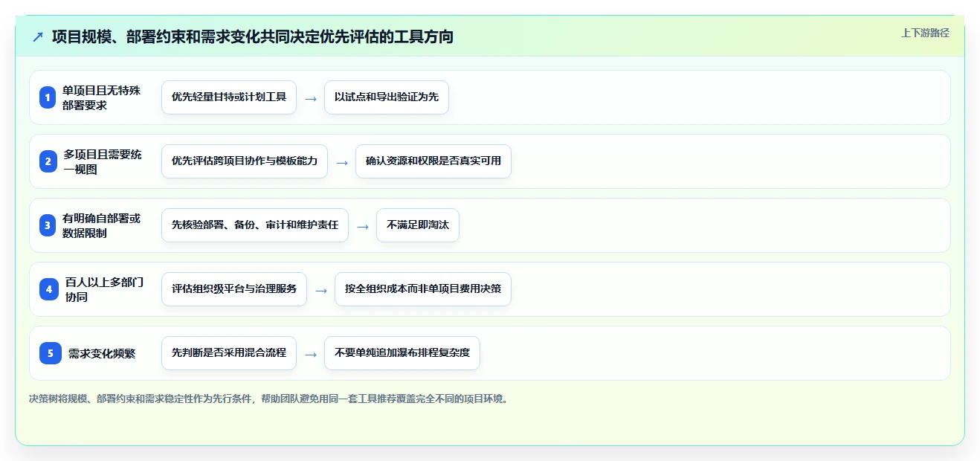Viewport: 980px width, 461px height.
Task: Click the 确认资源和权限是否真实可用 box
Action: pyautogui.click(x=433, y=161)
